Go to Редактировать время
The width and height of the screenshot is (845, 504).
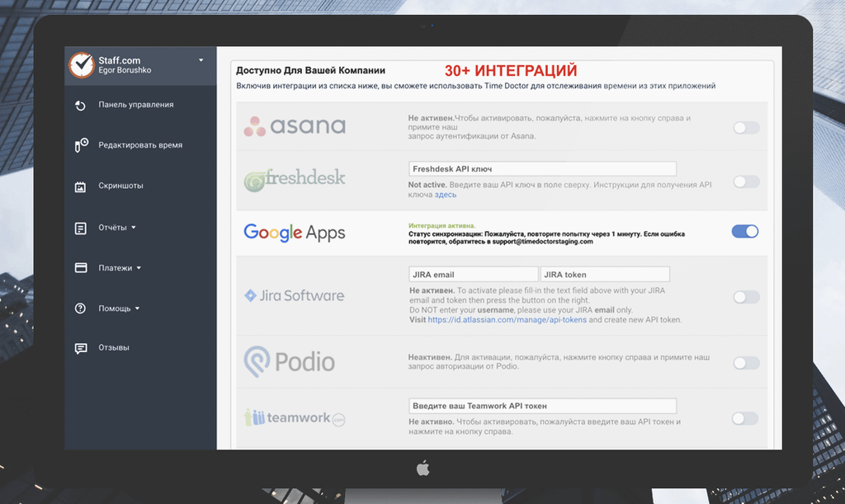(140, 145)
